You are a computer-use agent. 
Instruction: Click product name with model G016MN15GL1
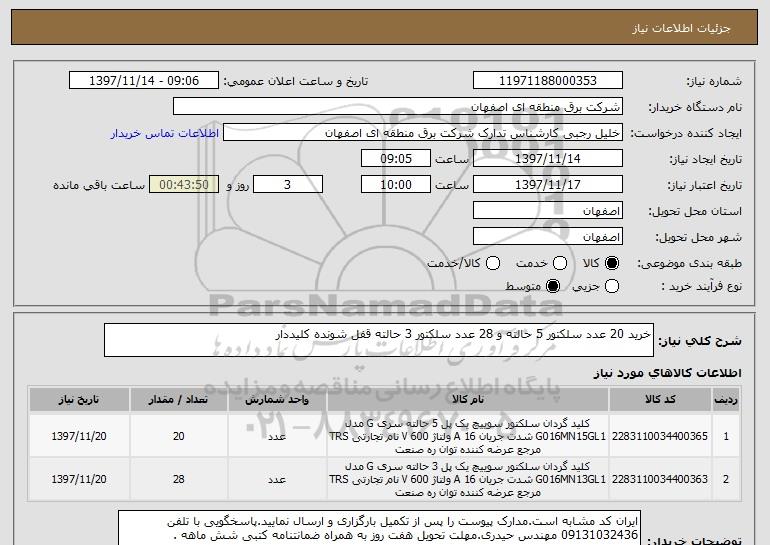(468, 436)
